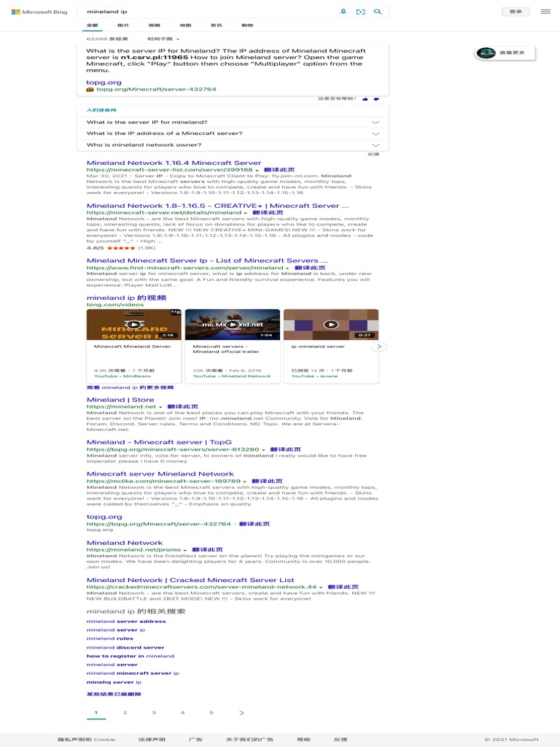Open dropdown arrow next to minecraft-server.net URL
Viewport: 560px width, 747px height.
tap(246, 213)
